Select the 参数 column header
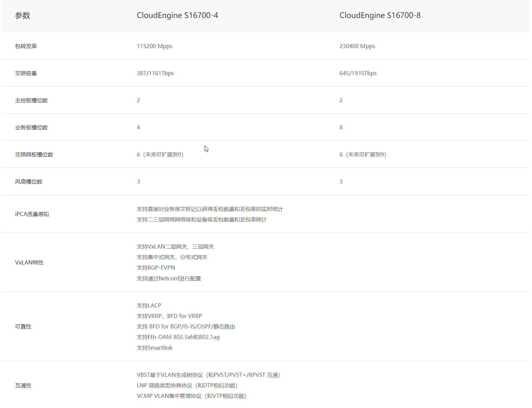Image resolution: width=532 pixels, height=408 pixels. [23, 15]
